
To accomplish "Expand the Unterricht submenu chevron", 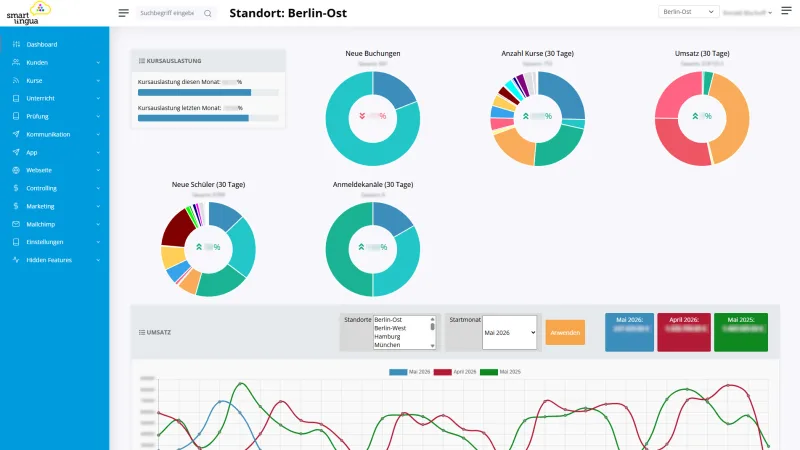I will point(98,98).
